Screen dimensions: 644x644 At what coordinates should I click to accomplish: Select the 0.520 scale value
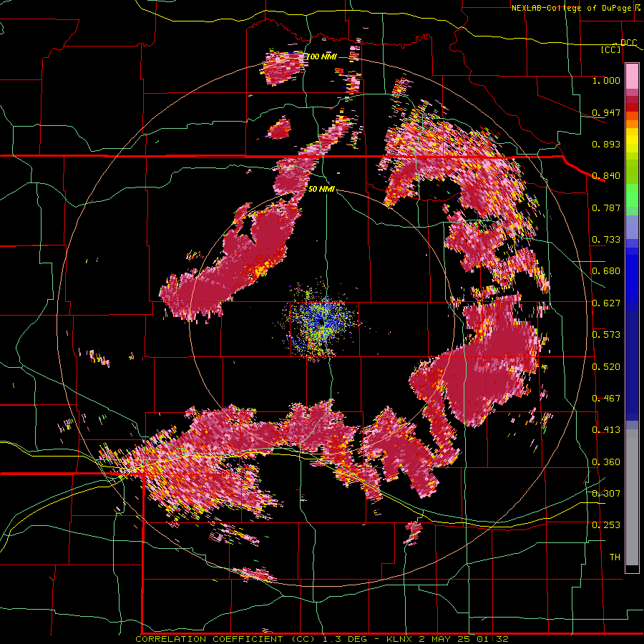click(x=606, y=367)
